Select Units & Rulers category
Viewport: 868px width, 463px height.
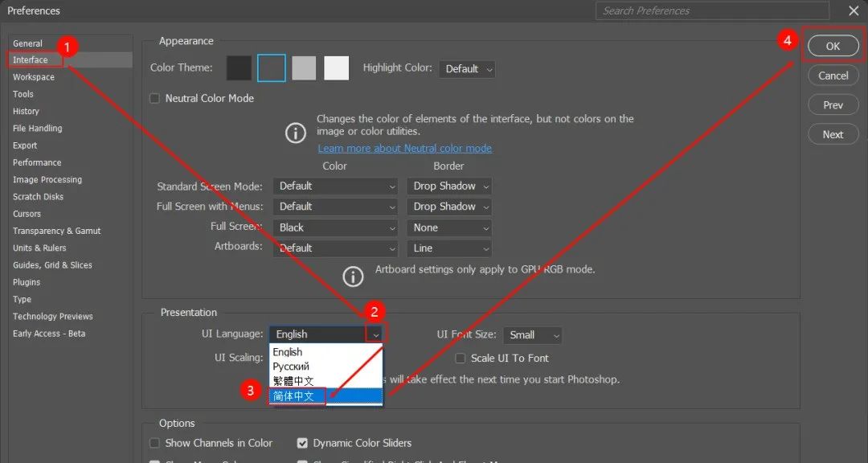coord(39,248)
